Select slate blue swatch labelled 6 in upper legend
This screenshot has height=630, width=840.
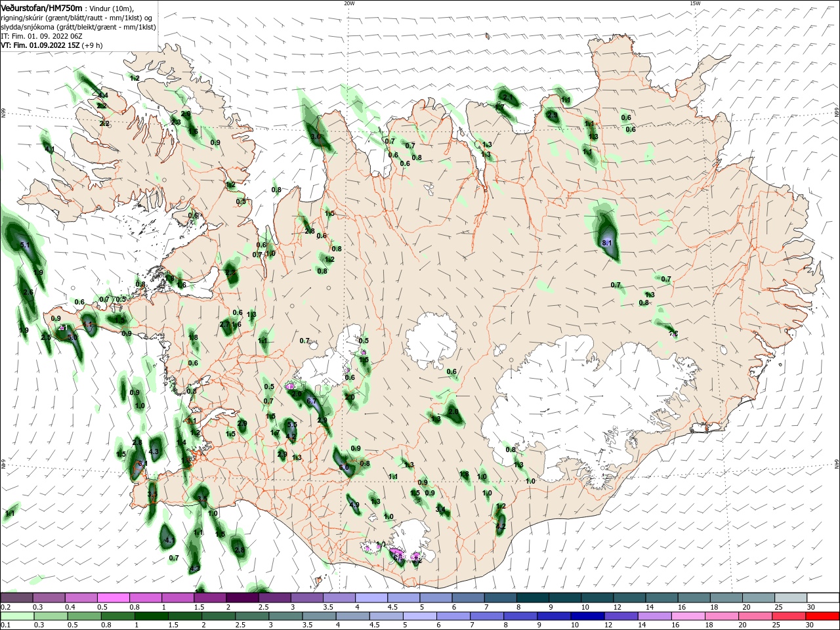(469, 597)
